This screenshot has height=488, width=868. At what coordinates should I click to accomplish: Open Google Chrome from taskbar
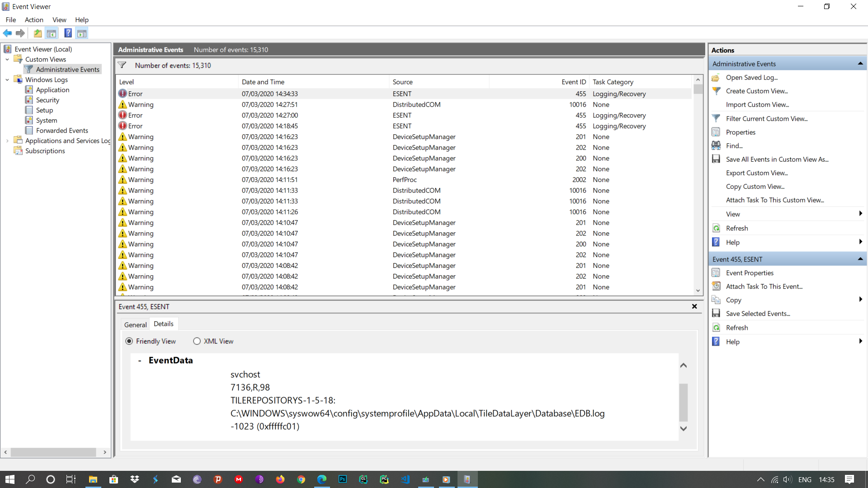301,479
